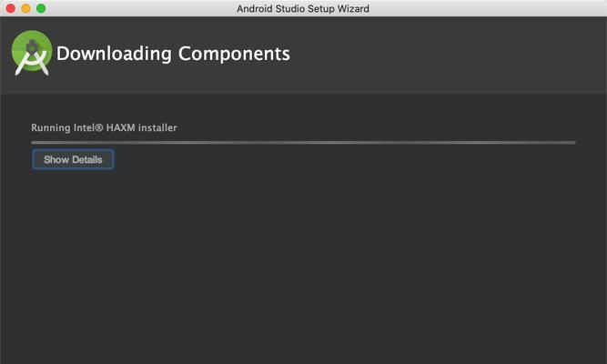Image resolution: width=607 pixels, height=364 pixels.
Task: Click the Intel® text in the status line
Action: tap(88, 127)
